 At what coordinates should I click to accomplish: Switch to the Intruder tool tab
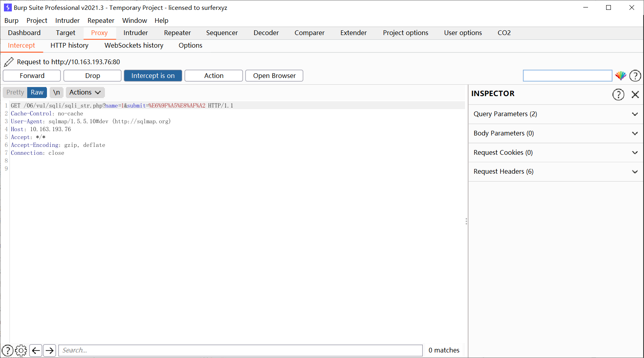tap(136, 33)
